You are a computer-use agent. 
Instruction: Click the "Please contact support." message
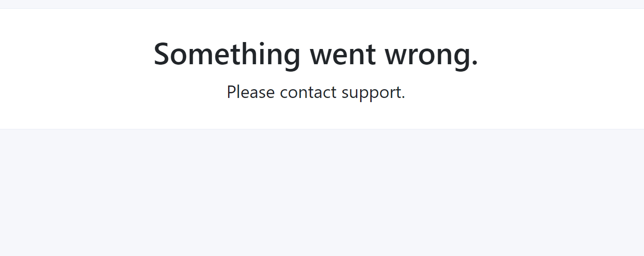tap(316, 92)
